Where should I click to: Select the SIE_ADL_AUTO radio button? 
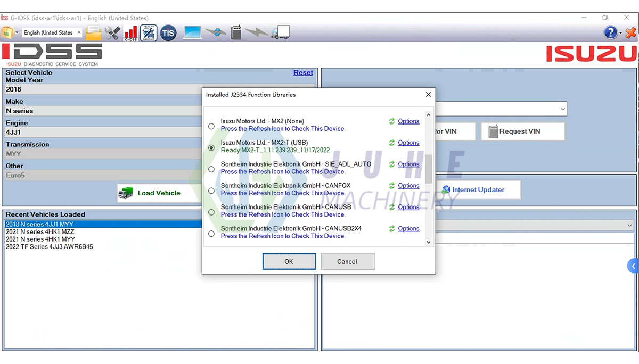(211, 169)
